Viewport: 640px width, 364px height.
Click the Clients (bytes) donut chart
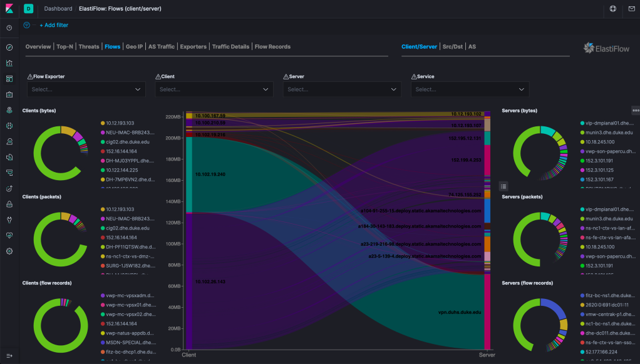(x=60, y=153)
